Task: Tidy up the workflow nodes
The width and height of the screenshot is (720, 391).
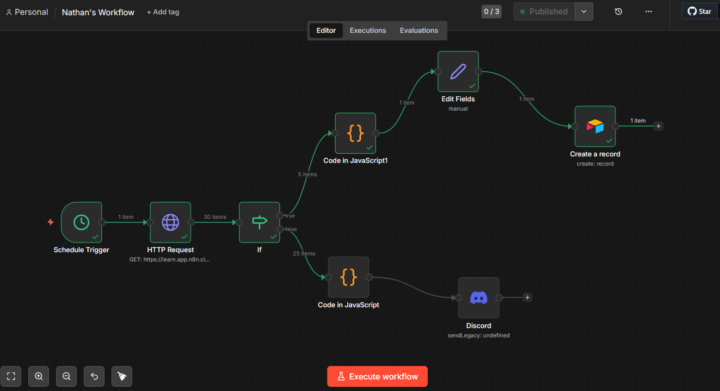Action: point(122,376)
